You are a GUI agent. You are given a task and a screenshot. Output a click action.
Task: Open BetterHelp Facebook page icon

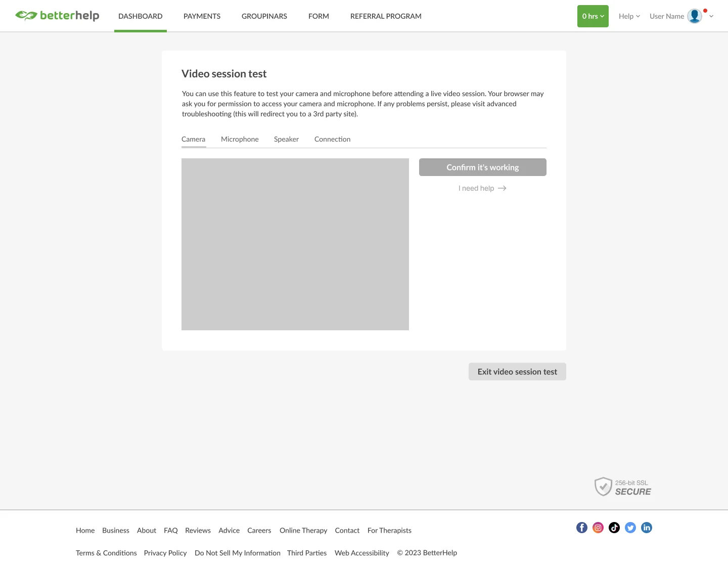(x=582, y=528)
